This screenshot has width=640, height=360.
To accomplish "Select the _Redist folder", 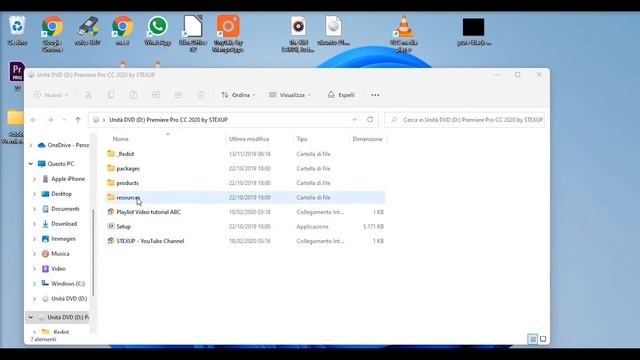I will 245,154.
